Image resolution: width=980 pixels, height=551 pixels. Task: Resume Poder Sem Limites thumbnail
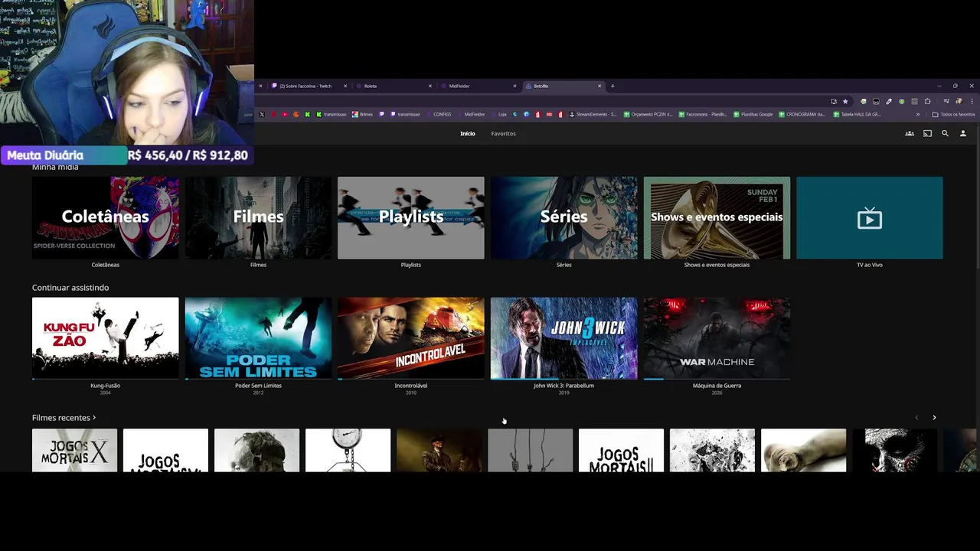[x=258, y=338]
